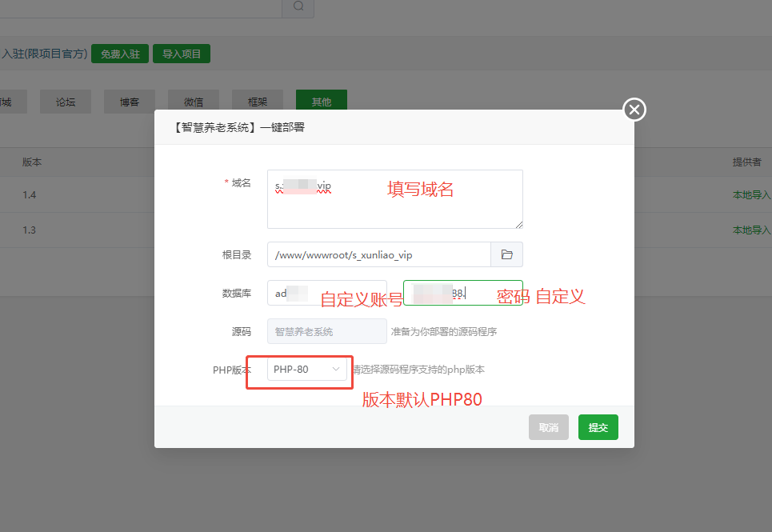Switch to the 论坛 category tab
This screenshot has height=532, width=772.
pos(66,102)
